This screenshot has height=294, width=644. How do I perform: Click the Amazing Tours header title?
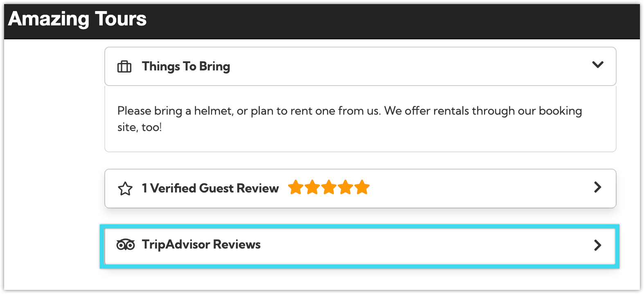(77, 19)
